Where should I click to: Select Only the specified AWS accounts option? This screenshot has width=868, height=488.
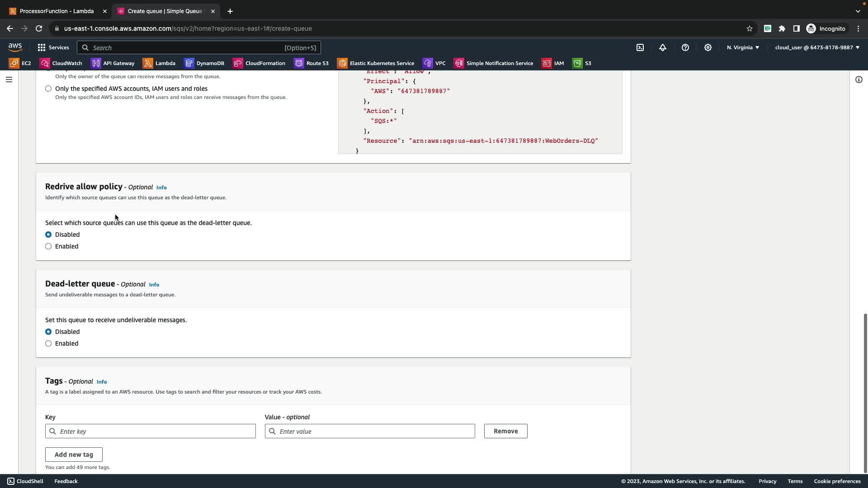click(48, 89)
